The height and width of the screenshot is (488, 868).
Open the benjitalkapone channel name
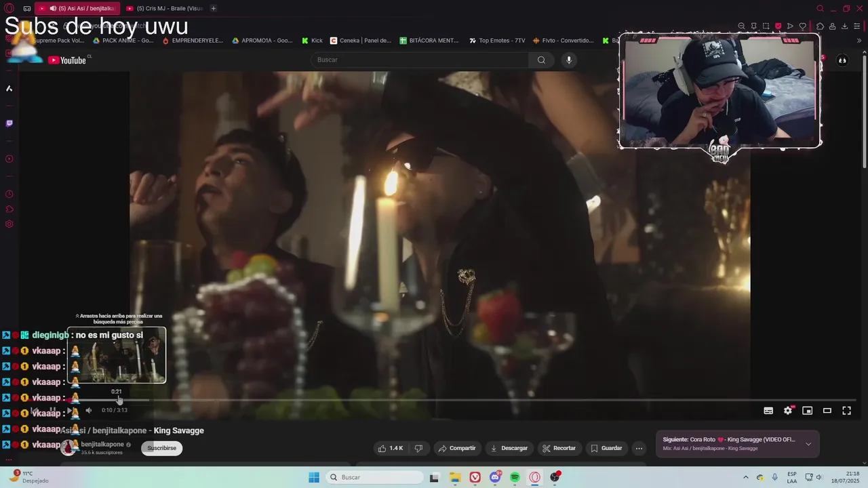point(102,445)
